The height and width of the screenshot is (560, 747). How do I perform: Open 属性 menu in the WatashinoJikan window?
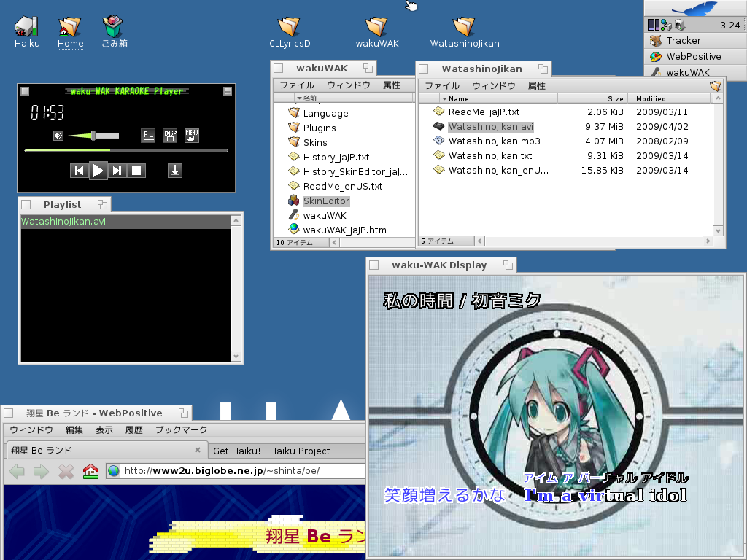[x=537, y=86]
